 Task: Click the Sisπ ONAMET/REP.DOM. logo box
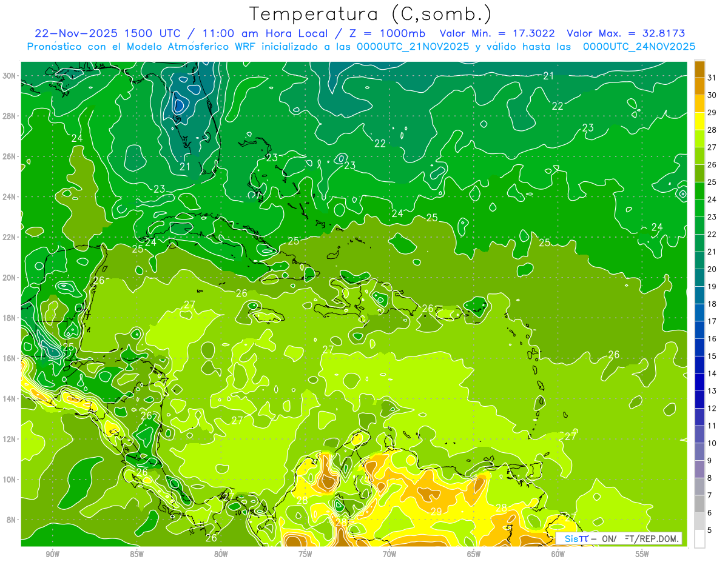pos(618,538)
